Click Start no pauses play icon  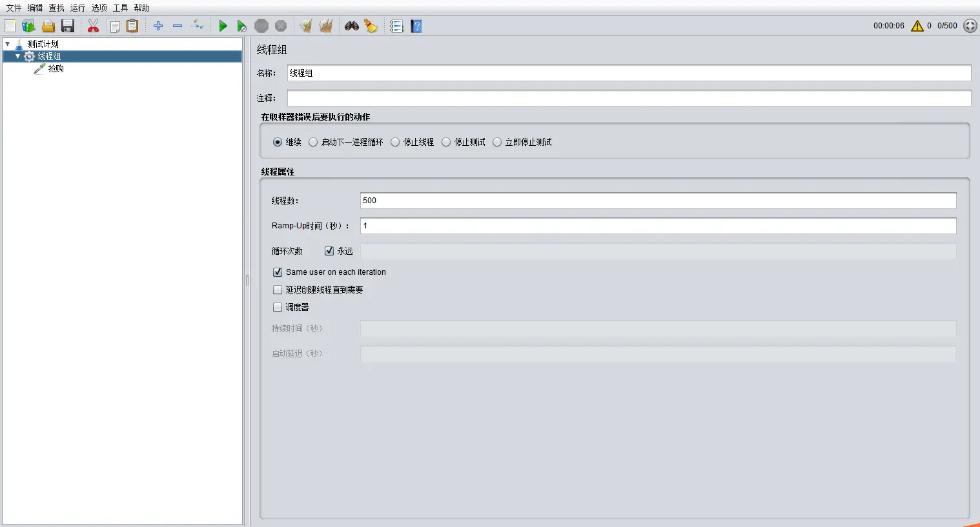coord(241,26)
